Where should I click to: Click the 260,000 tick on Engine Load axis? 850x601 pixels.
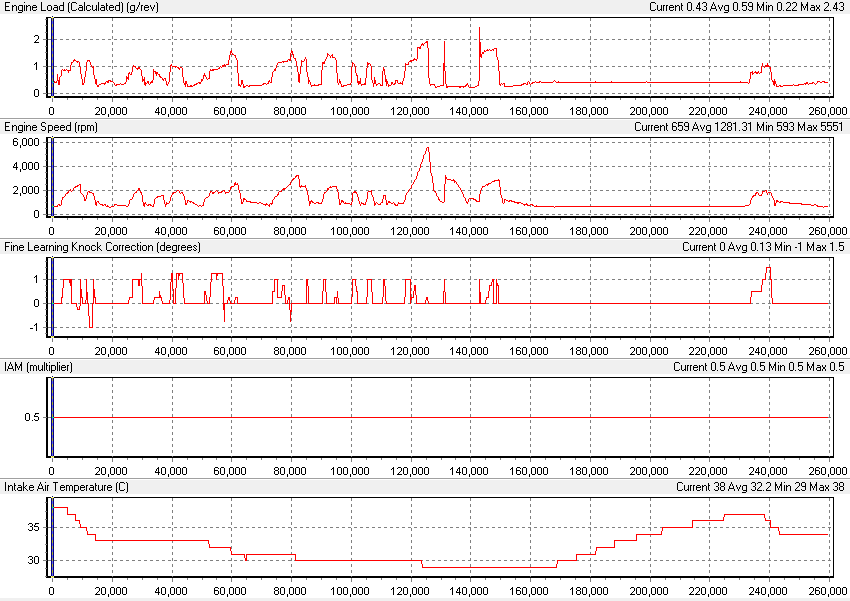(x=828, y=111)
